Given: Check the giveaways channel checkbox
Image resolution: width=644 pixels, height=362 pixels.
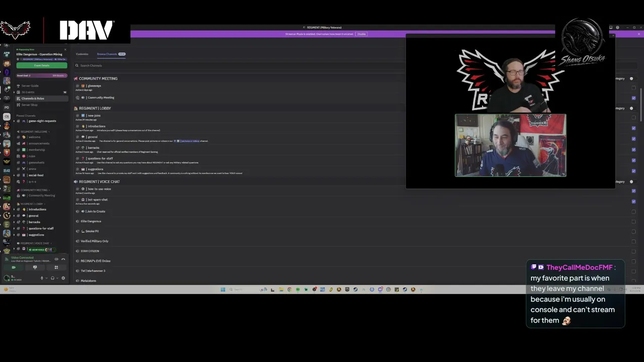Looking at the screenshot, I should click(x=633, y=88).
